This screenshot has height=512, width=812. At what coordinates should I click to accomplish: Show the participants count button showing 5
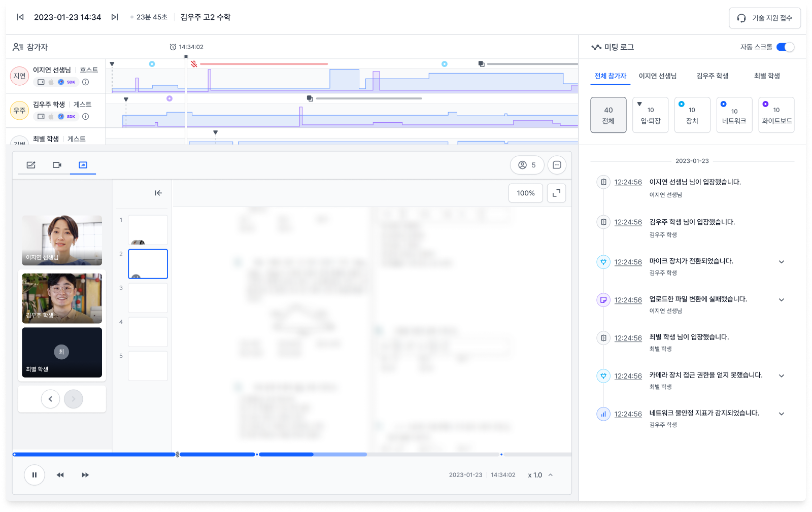point(527,165)
